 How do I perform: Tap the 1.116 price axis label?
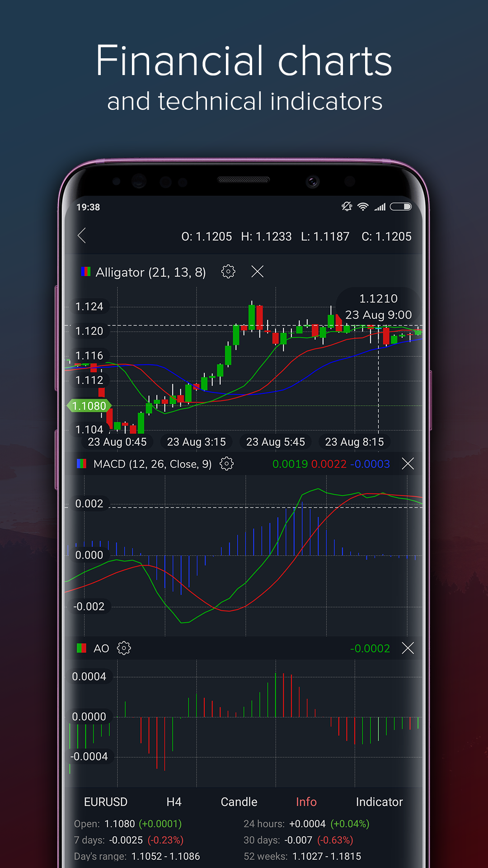pyautogui.click(x=89, y=356)
